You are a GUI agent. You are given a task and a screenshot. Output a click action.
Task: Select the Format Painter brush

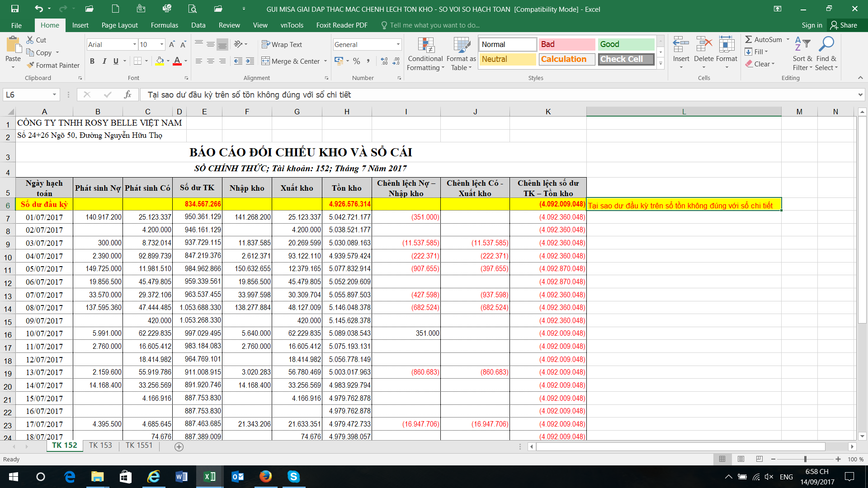coord(53,65)
